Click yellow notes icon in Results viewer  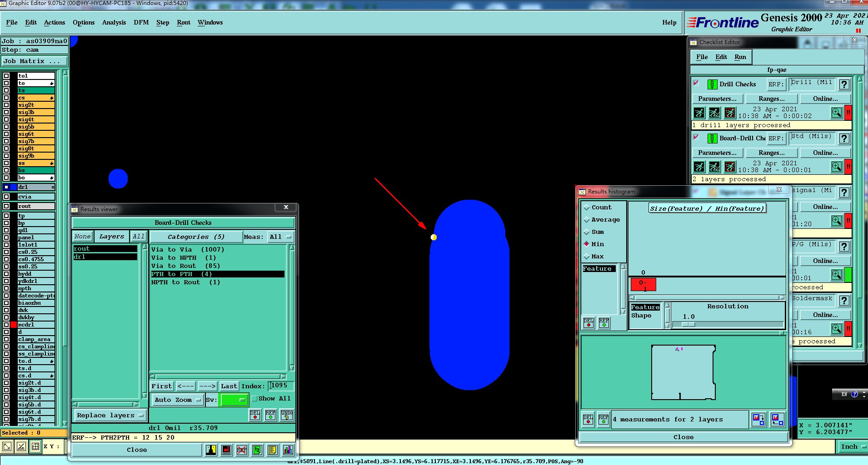click(x=273, y=450)
